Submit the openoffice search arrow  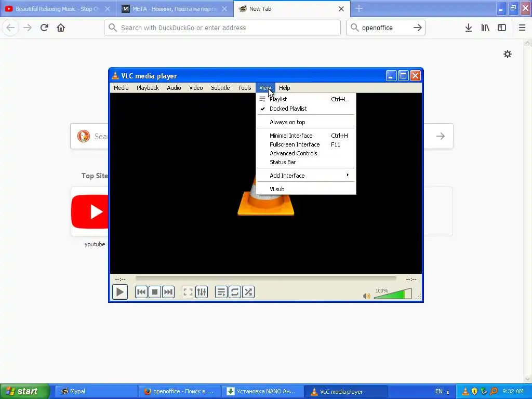pos(418,28)
